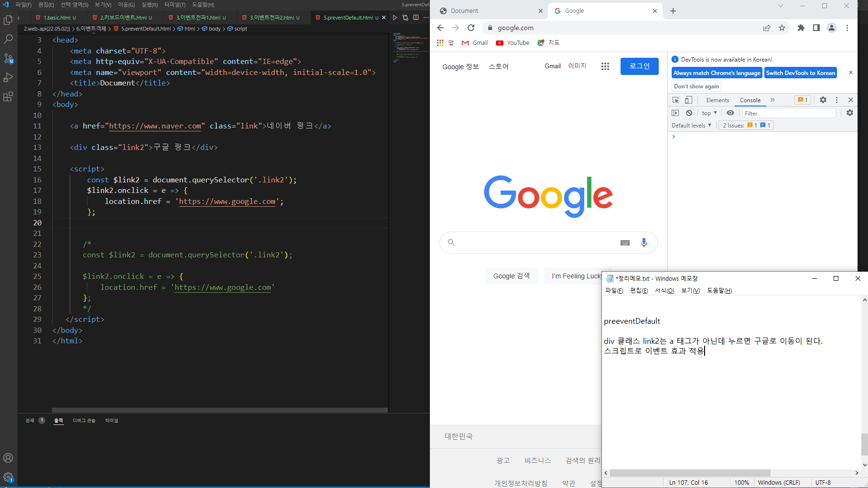Click Always match Chrome's language

(x=717, y=73)
